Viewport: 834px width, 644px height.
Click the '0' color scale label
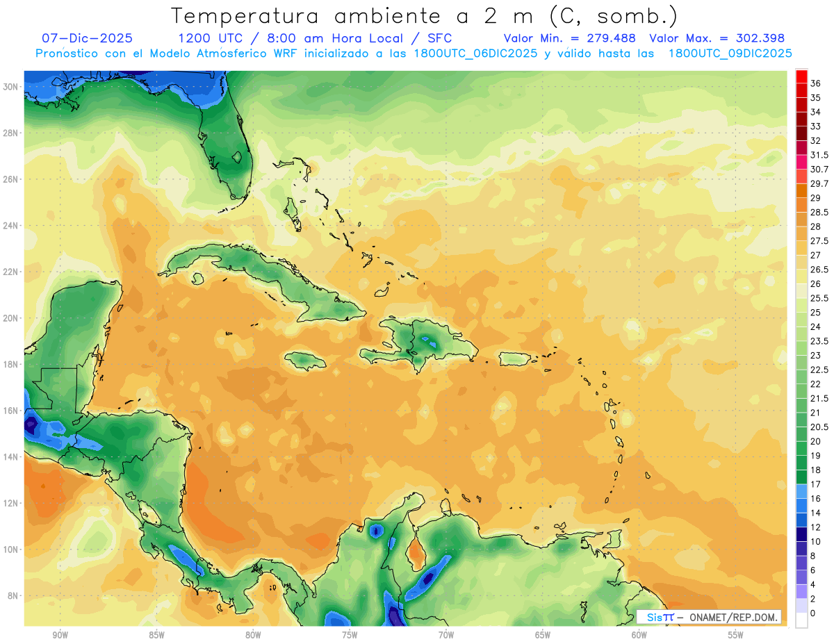813,613
